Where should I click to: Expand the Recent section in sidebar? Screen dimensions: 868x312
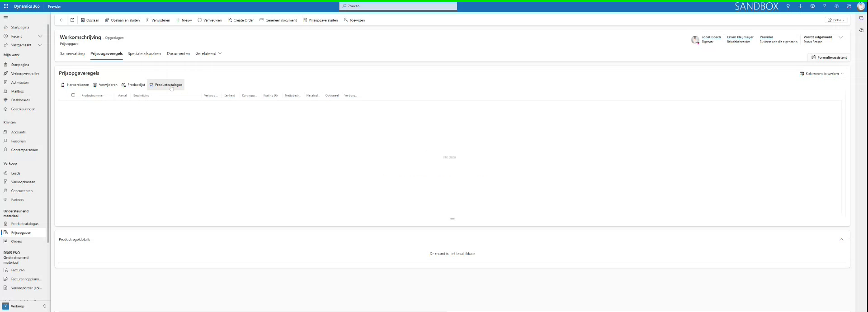pos(40,36)
